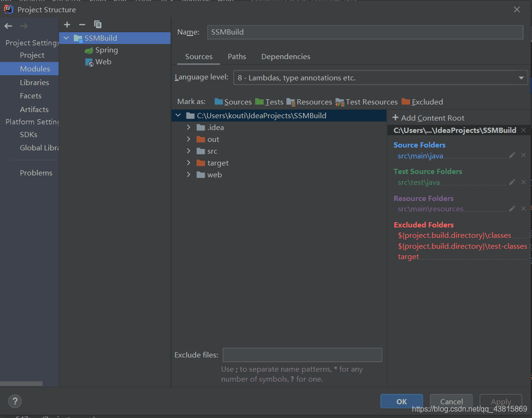Mark folder as Excluded
The image size is (532, 418).
tap(422, 102)
